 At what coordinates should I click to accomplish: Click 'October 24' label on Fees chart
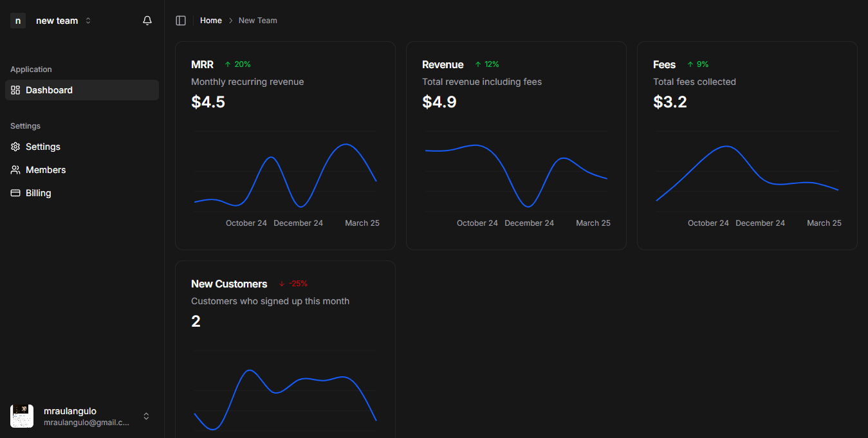point(708,223)
